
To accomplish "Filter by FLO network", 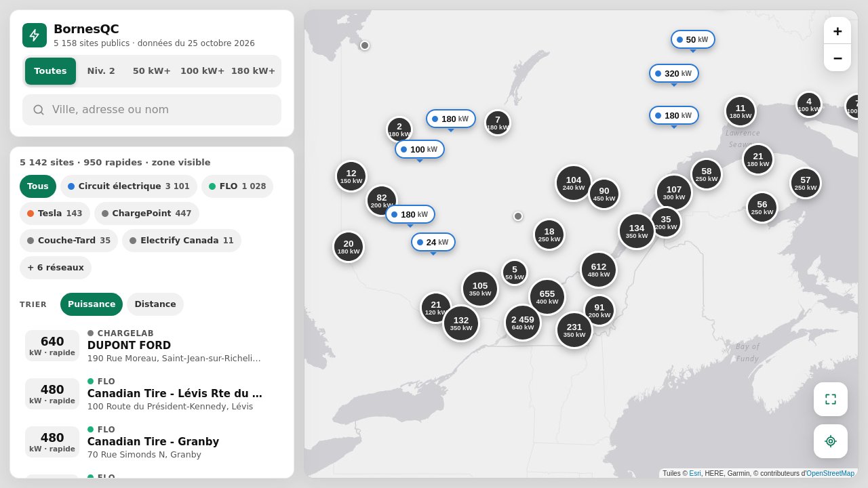I will 237,186.
